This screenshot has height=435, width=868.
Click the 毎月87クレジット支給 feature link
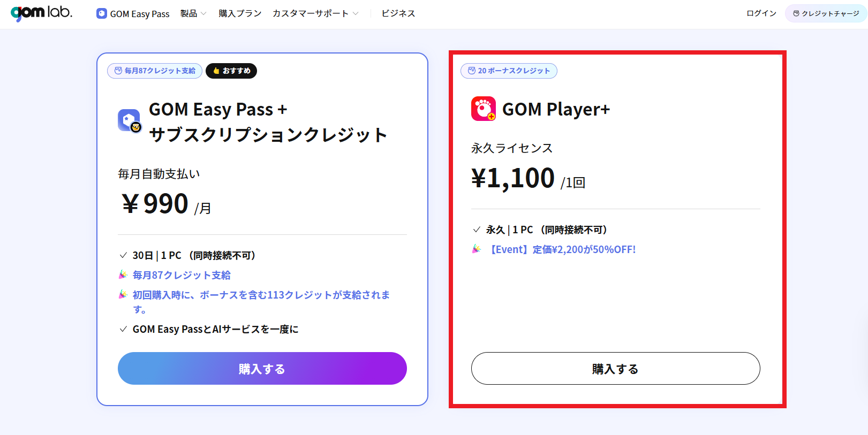pyautogui.click(x=182, y=275)
